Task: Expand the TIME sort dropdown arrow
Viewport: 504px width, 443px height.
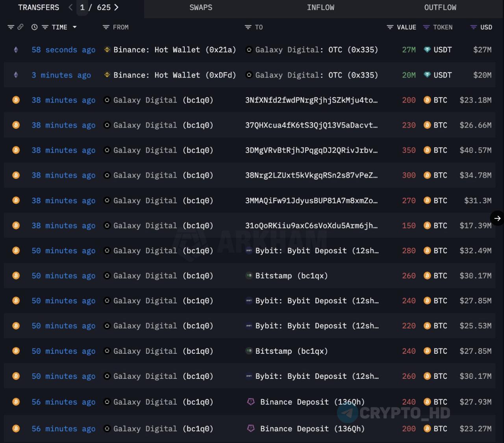Action: point(74,27)
